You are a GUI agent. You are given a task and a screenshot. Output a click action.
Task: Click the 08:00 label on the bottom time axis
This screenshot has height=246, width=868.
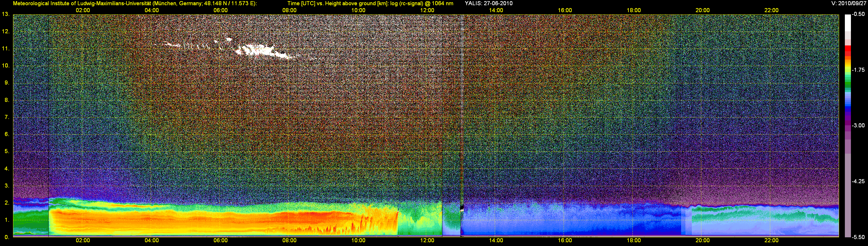(x=289, y=241)
